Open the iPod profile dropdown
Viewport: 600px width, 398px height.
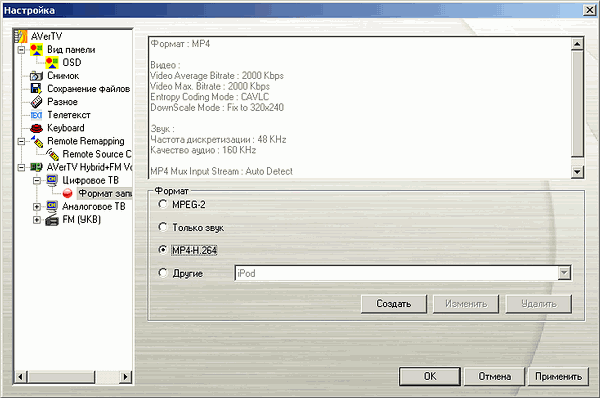[564, 273]
